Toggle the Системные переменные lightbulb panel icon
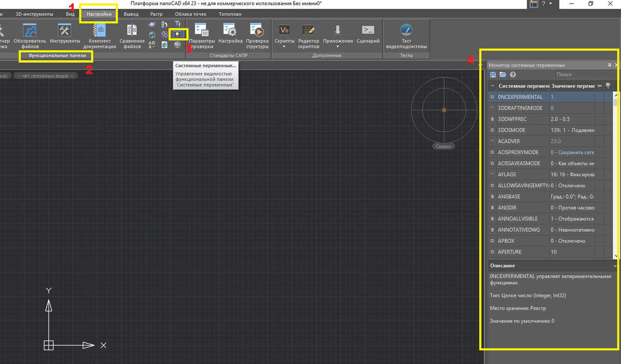 click(x=178, y=34)
